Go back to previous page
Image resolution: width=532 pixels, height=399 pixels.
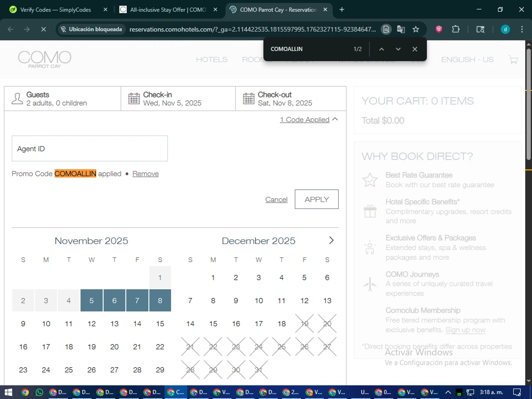[10, 29]
